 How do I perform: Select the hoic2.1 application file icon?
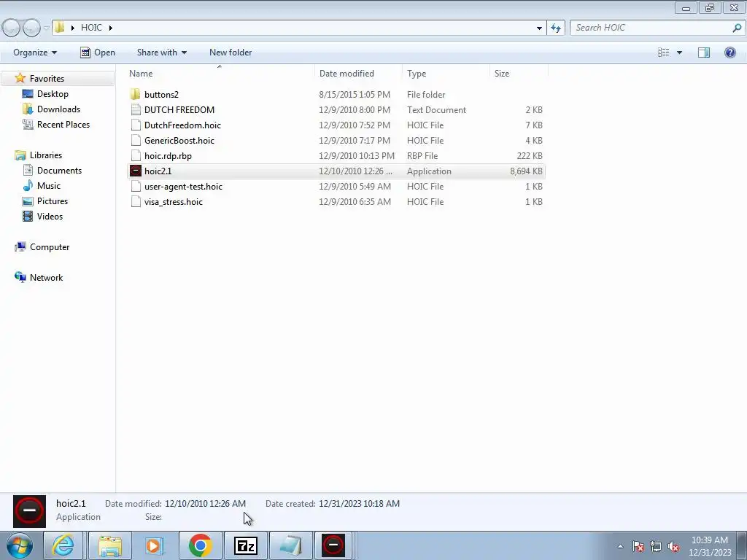(x=136, y=171)
